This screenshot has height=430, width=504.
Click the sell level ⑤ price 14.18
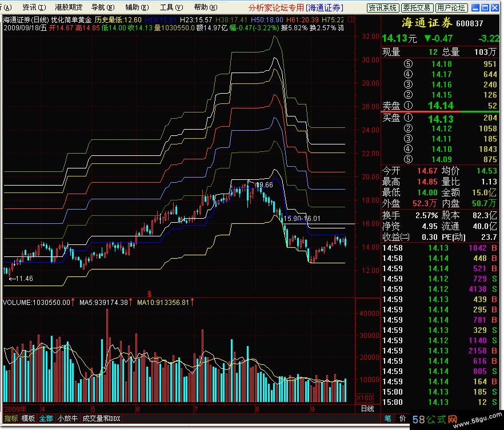pyautogui.click(x=441, y=64)
